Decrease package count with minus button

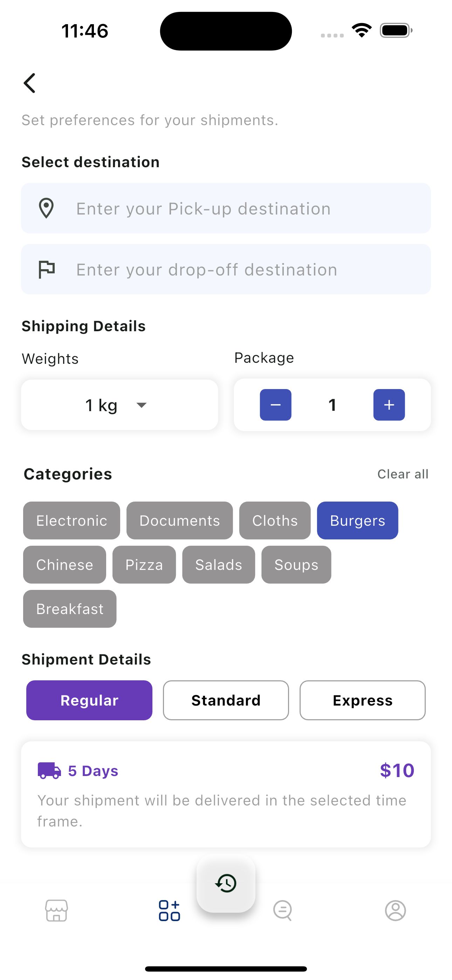(275, 405)
